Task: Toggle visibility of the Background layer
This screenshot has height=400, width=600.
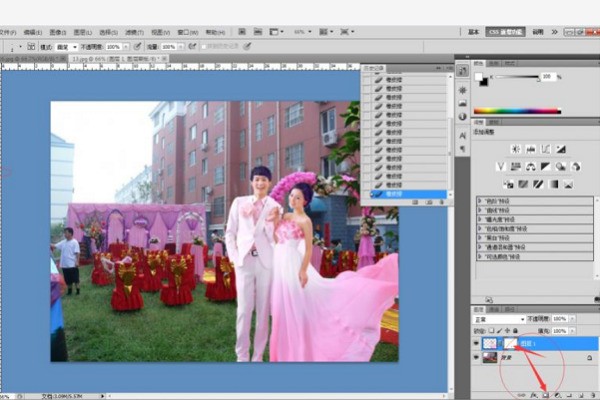Action: pyautogui.click(x=477, y=358)
